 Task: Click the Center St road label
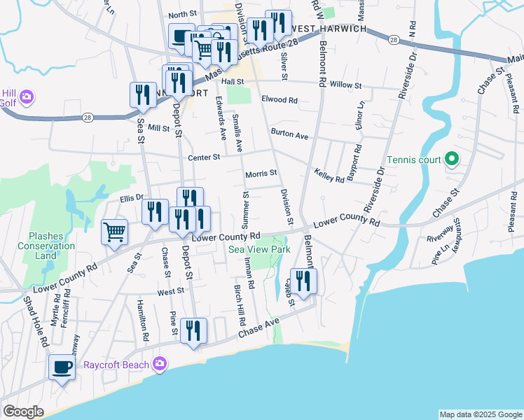click(x=204, y=157)
